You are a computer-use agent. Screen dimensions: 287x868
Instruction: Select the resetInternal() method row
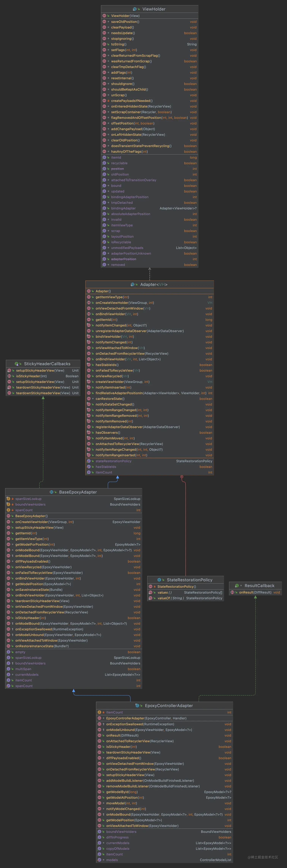tap(150, 78)
